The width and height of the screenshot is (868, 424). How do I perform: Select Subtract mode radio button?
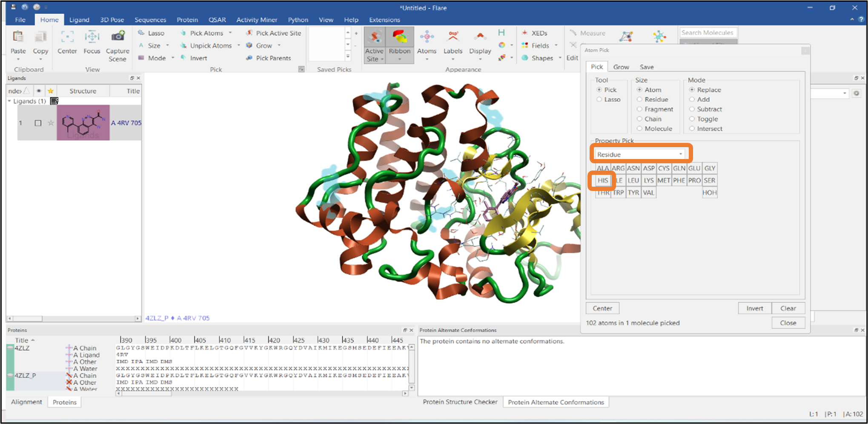coord(692,109)
